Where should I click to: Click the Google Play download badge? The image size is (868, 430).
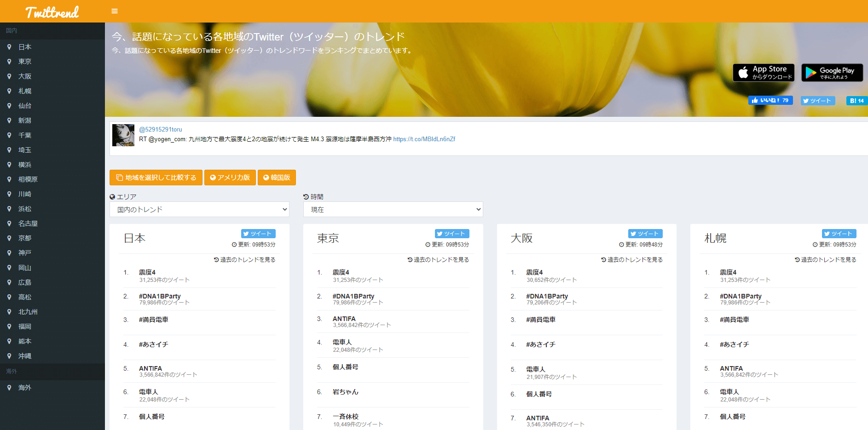click(832, 72)
